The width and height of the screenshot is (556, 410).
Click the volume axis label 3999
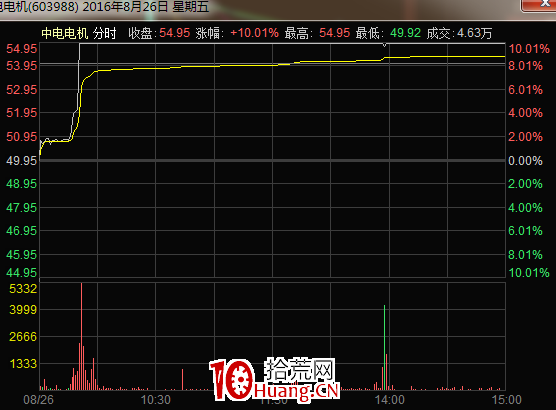(x=23, y=310)
